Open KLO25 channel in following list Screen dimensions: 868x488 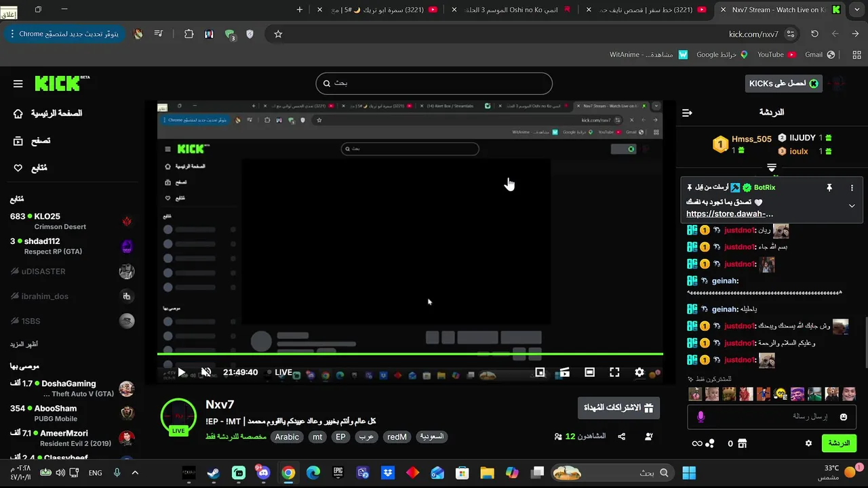pos(72,221)
